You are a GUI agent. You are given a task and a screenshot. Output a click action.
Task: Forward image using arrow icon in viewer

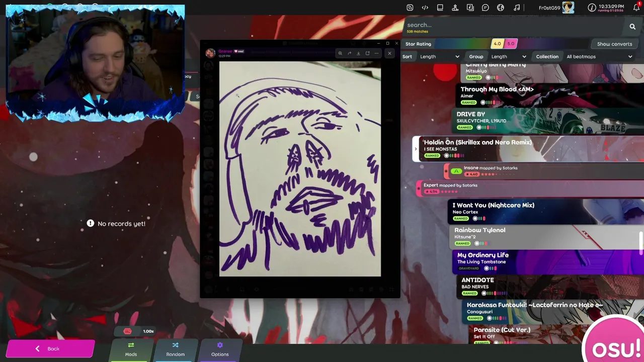[x=349, y=53]
